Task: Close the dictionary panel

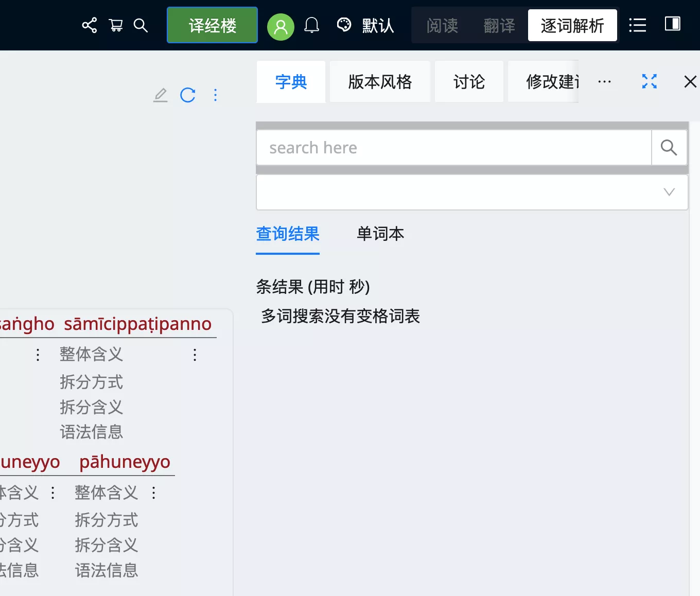Action: coord(690,81)
